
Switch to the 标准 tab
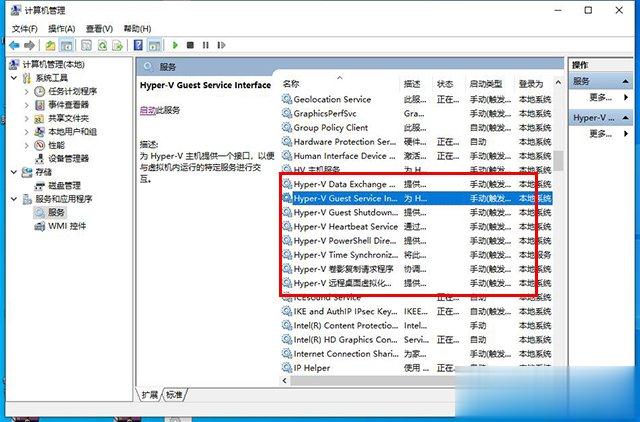174,394
